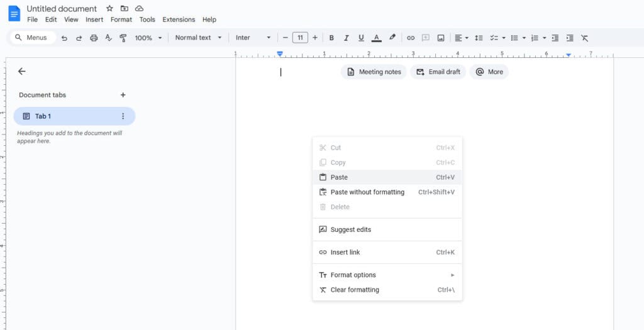This screenshot has height=330, width=644.
Task: Insert a checklist
Action: 494,38
